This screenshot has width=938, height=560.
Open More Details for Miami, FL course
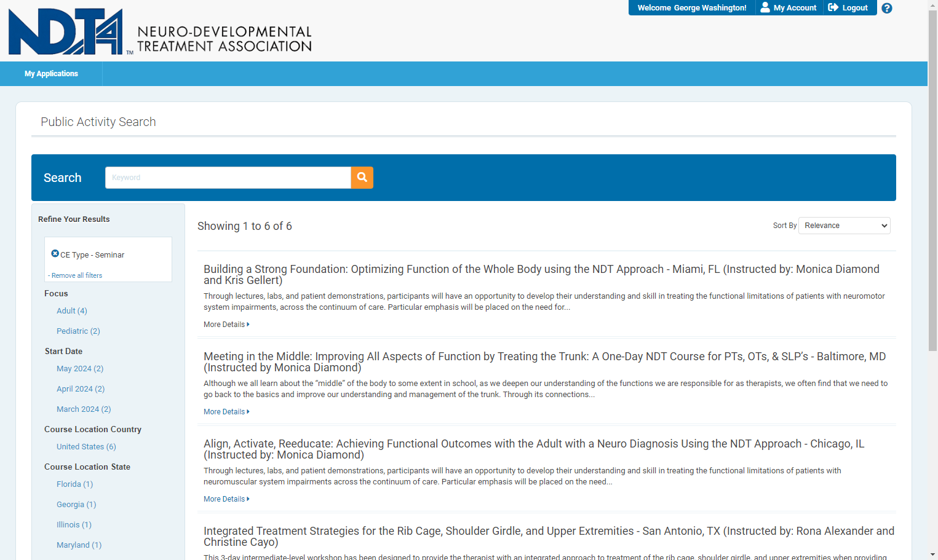[226, 325]
